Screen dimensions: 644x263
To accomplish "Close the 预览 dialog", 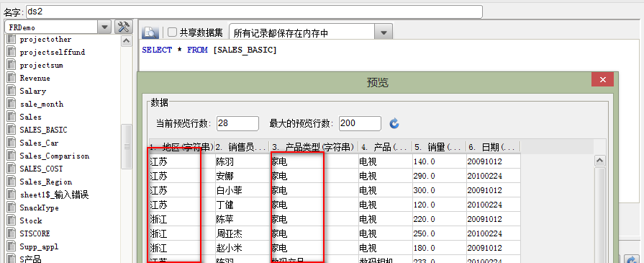I will pos(602,79).
